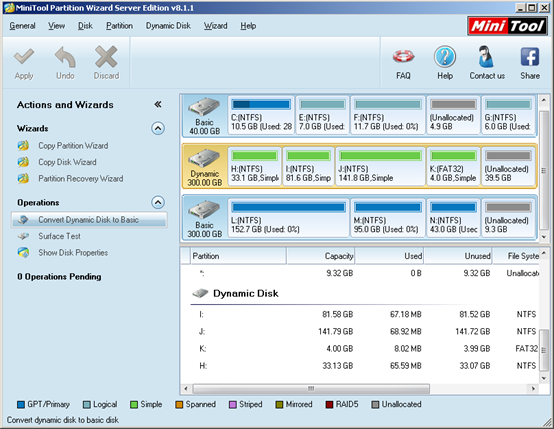
Task: Open the Partition menu
Action: [119, 26]
